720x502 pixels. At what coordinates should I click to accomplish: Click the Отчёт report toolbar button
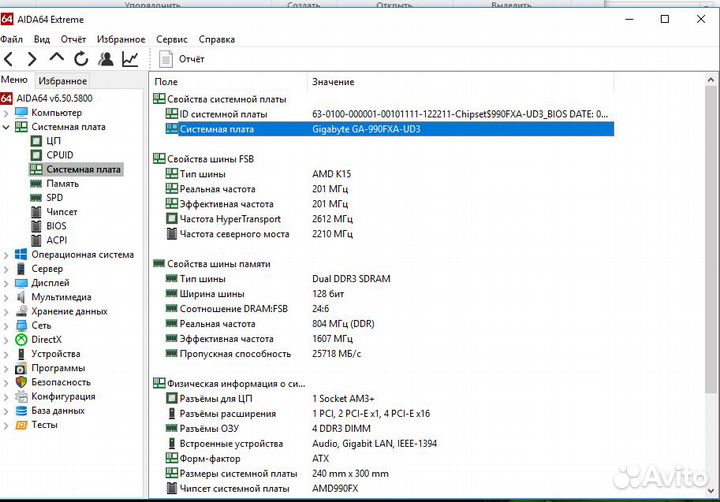[x=182, y=59]
